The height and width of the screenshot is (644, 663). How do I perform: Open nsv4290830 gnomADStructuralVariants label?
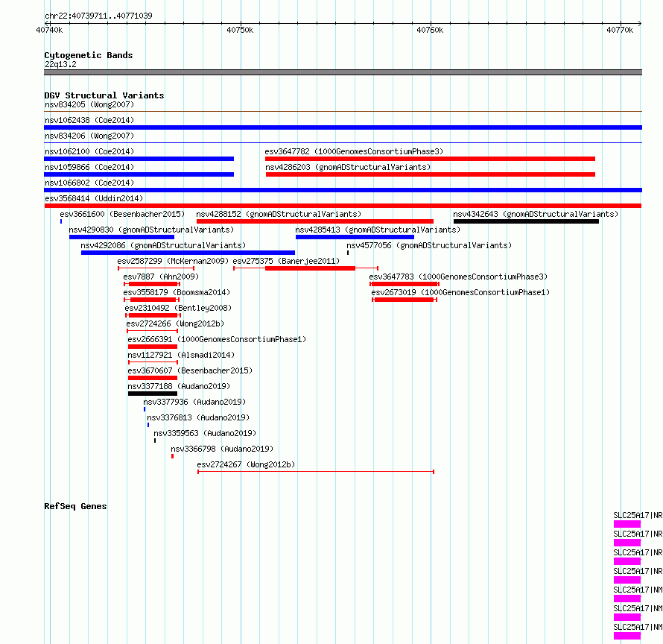click(151, 230)
